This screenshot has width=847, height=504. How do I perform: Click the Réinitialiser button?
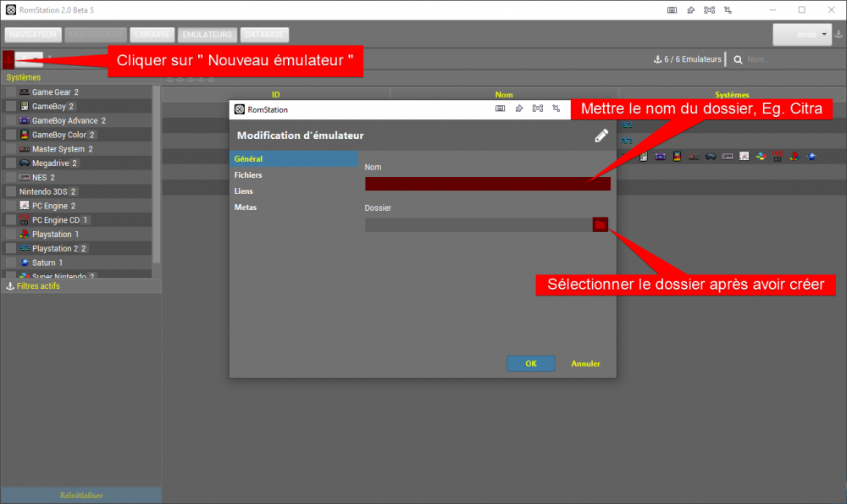tap(81, 496)
